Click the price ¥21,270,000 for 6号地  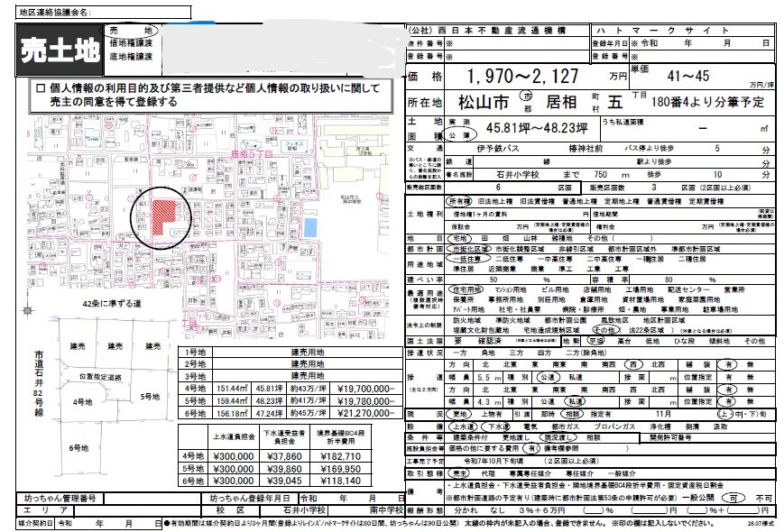click(365, 413)
